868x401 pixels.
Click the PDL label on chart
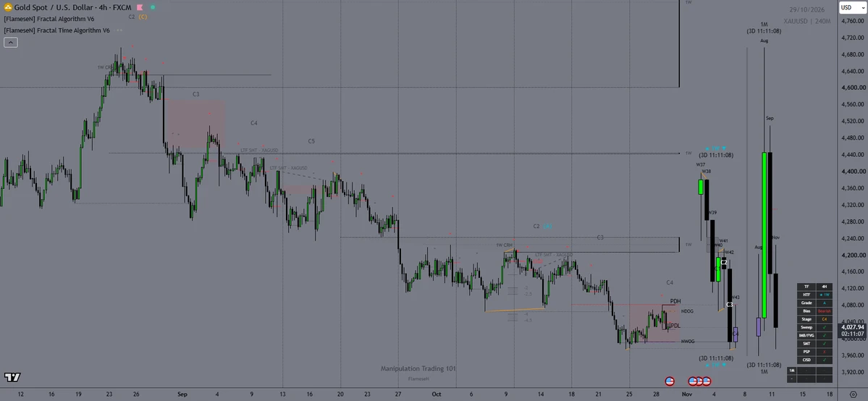coord(675,326)
